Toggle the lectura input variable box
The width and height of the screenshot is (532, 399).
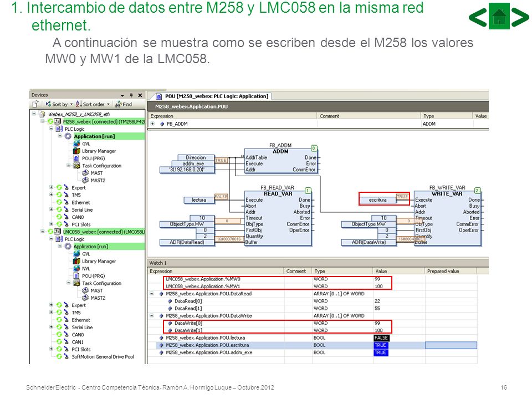tap(199, 200)
